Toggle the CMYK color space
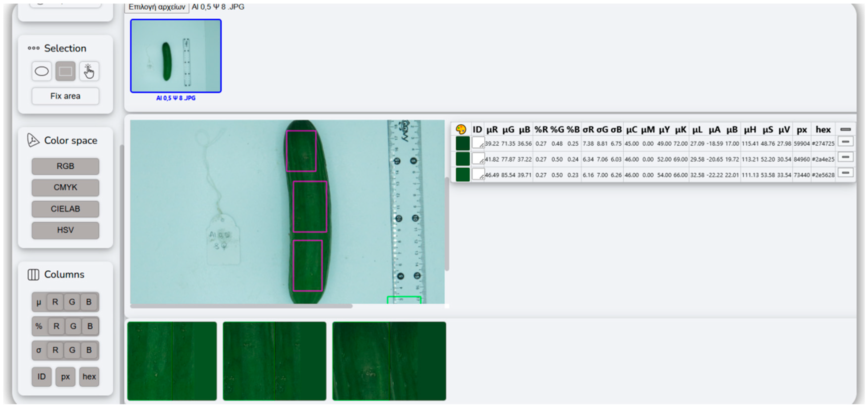The width and height of the screenshot is (868, 408). pos(65,188)
